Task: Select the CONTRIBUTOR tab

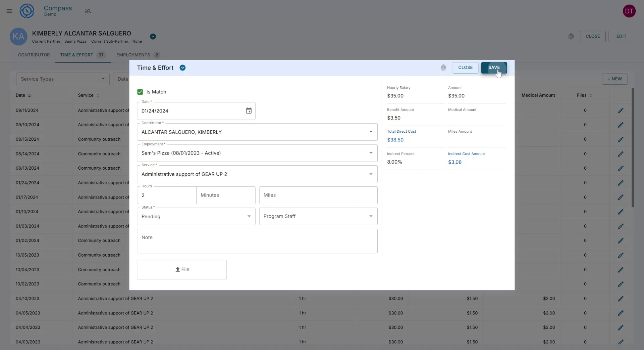Action: click(x=34, y=55)
